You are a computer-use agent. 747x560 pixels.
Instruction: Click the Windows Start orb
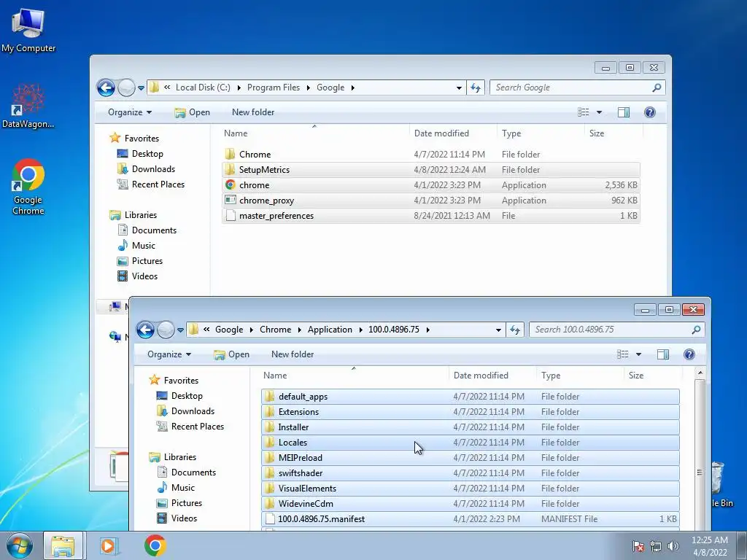[x=20, y=545]
